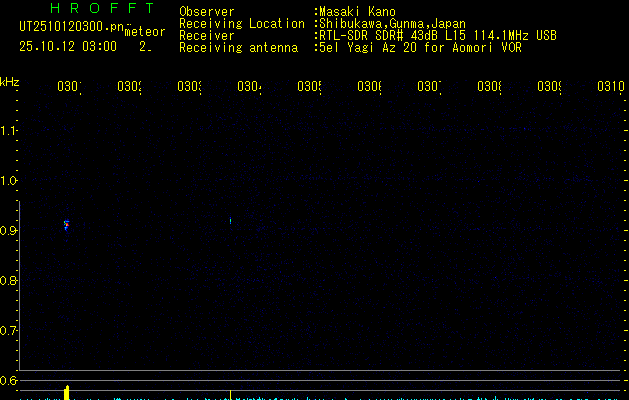Click the 0305 time axis label

pos(309,86)
